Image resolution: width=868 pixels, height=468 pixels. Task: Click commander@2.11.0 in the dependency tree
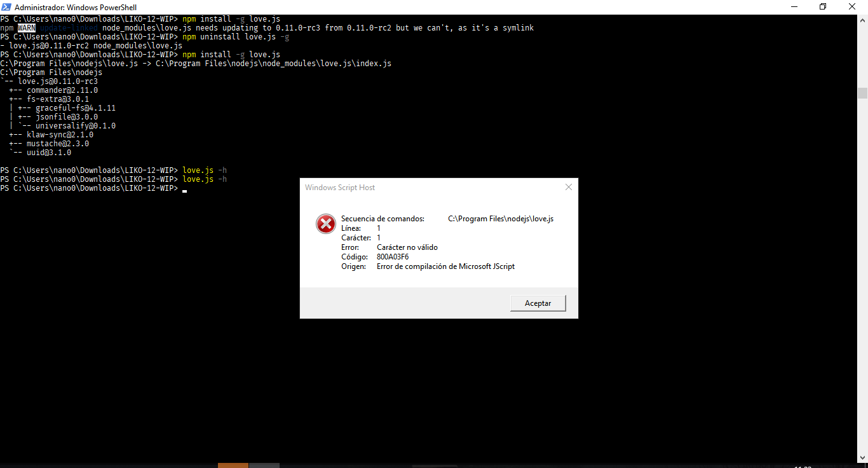[62, 90]
